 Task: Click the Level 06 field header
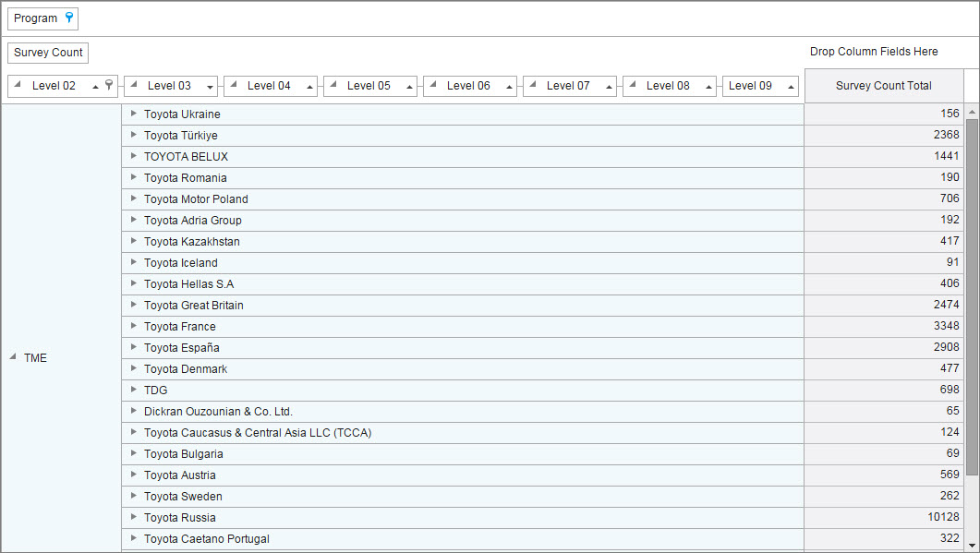tap(470, 86)
